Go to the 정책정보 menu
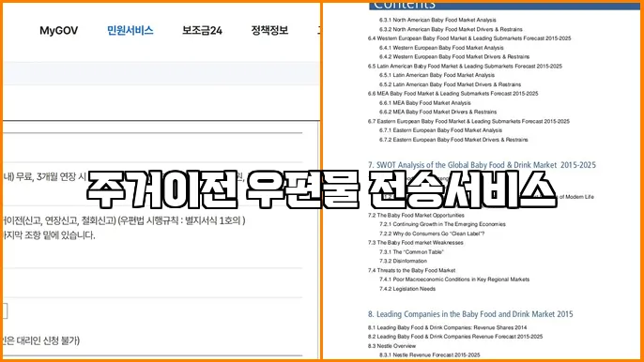This screenshot has width=644, height=362. click(269, 30)
